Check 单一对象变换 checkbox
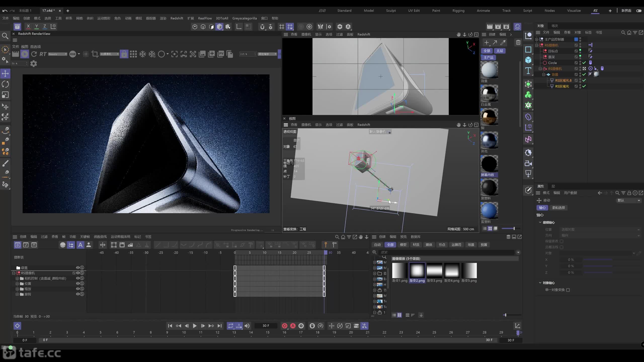644x362 pixels. (x=568, y=290)
